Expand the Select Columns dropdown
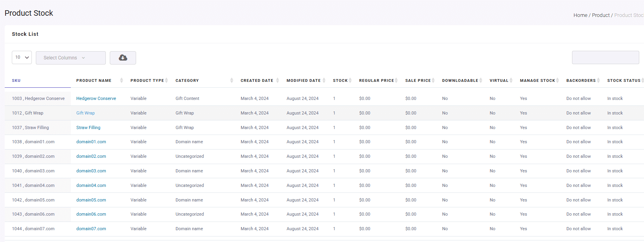Screen dimensions: 644x242 coord(70,58)
